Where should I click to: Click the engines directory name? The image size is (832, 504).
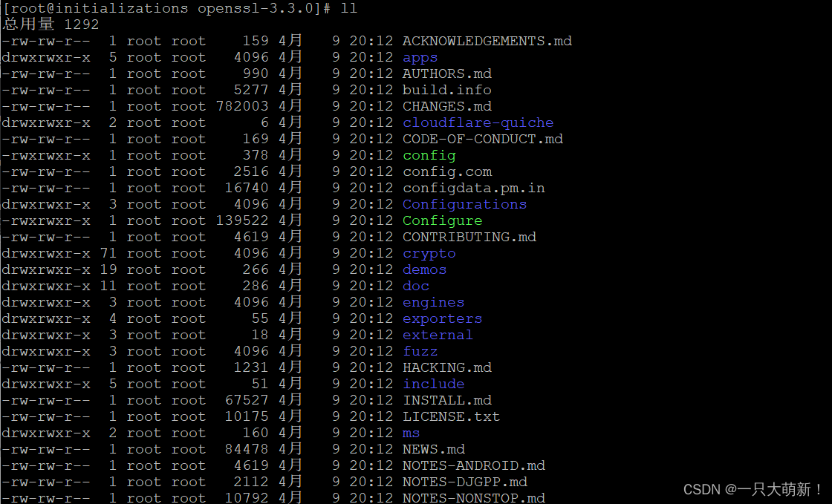click(434, 303)
